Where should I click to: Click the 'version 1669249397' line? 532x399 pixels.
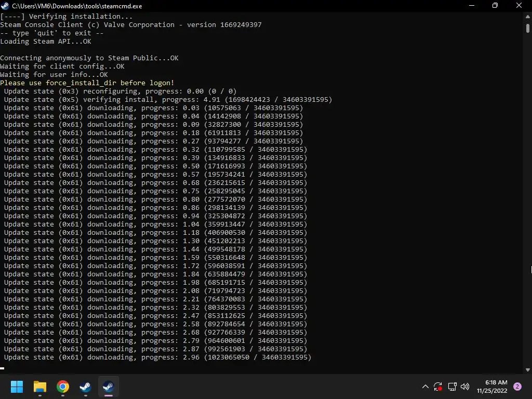click(131, 25)
